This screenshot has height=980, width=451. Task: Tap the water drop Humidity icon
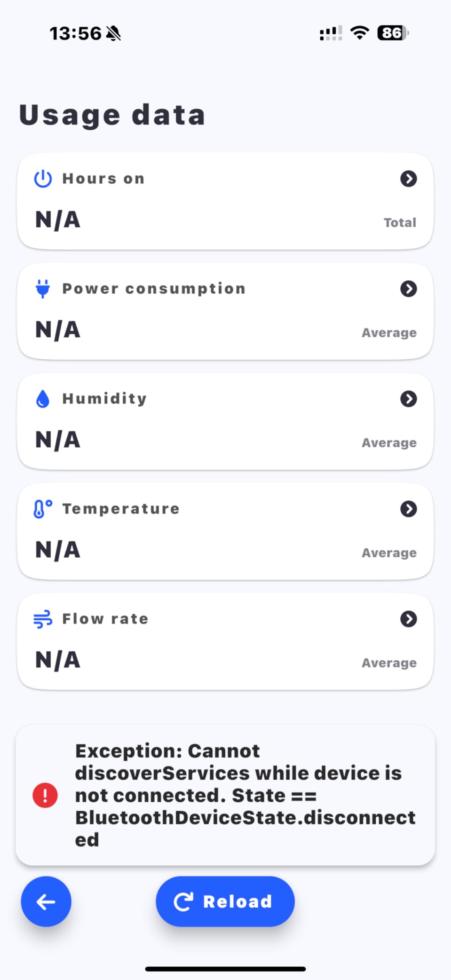43,399
